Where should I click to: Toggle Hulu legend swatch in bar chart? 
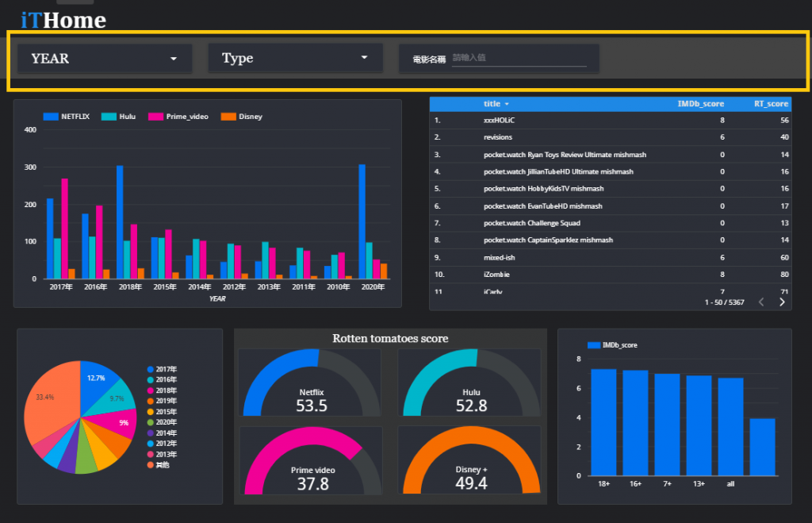[109, 117]
